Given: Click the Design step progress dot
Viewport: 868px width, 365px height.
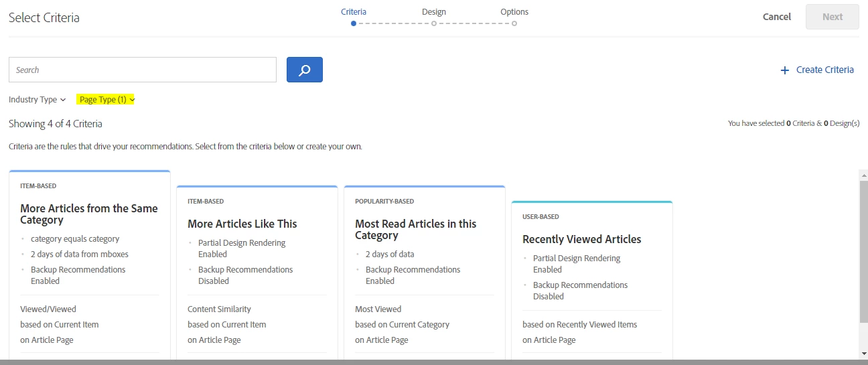Looking at the screenshot, I should (x=434, y=23).
